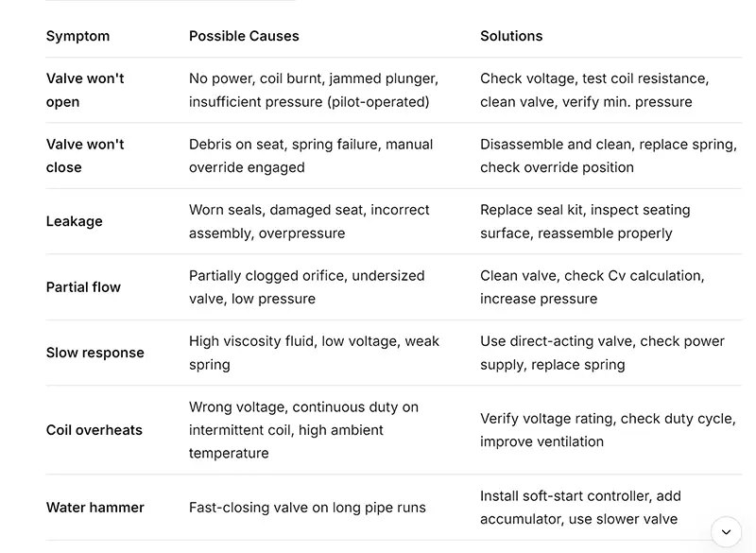
Task: Select the "Partially clogged orifice" cause cell
Action: [x=306, y=286]
